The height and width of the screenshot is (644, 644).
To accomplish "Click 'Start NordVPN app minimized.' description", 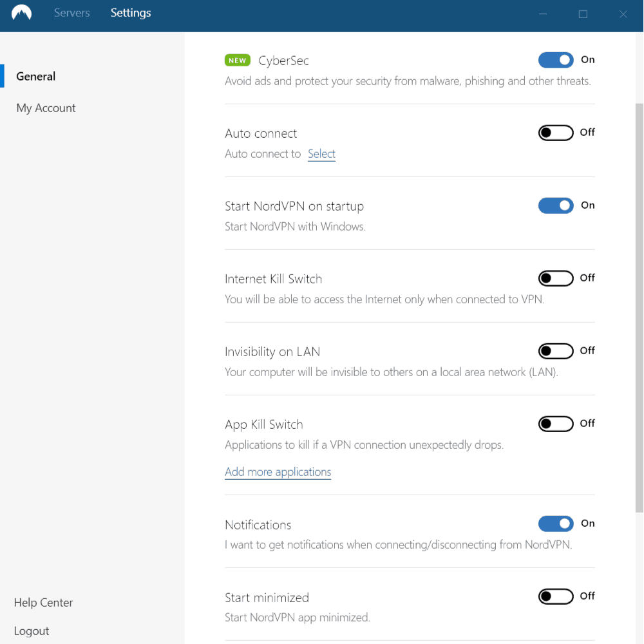I will tap(298, 618).
